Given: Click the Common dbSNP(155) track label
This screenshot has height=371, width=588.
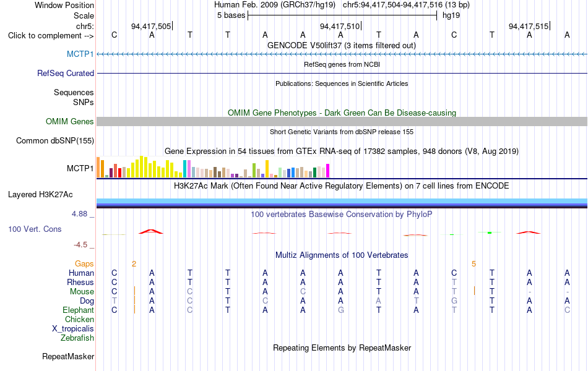Looking at the screenshot, I should tap(55, 140).
